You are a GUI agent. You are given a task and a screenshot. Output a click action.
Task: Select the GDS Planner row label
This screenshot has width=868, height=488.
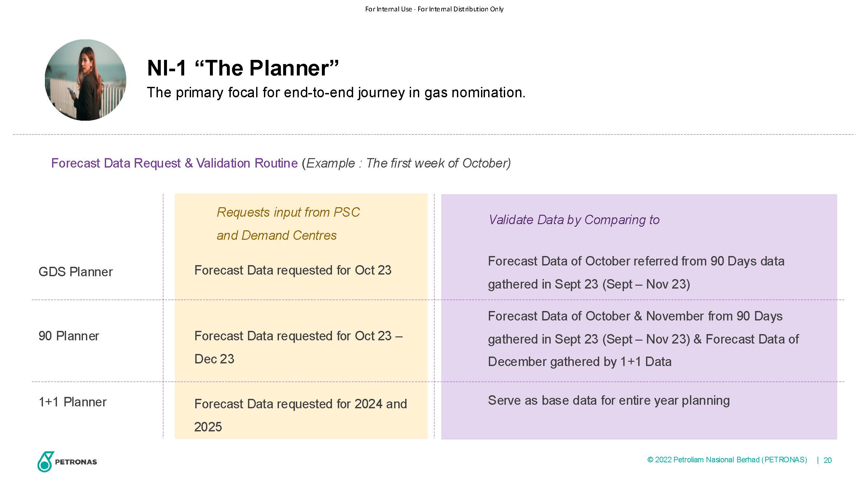pyautogui.click(x=76, y=272)
